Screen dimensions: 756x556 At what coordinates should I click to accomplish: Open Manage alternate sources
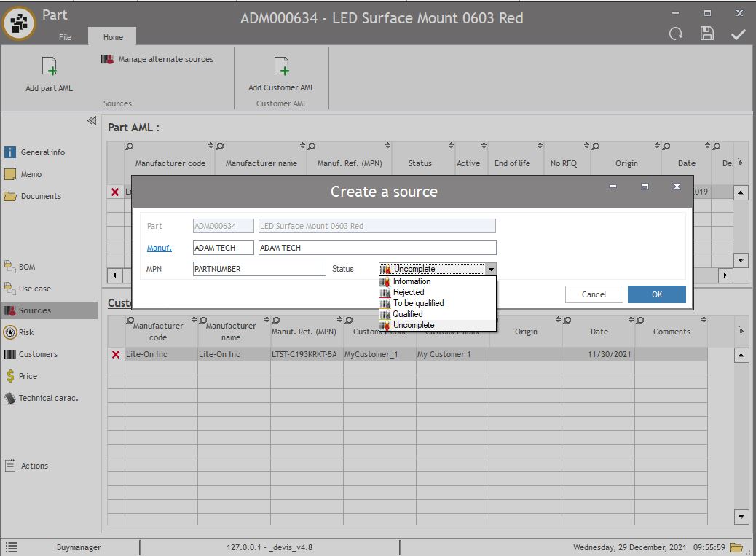(x=158, y=59)
